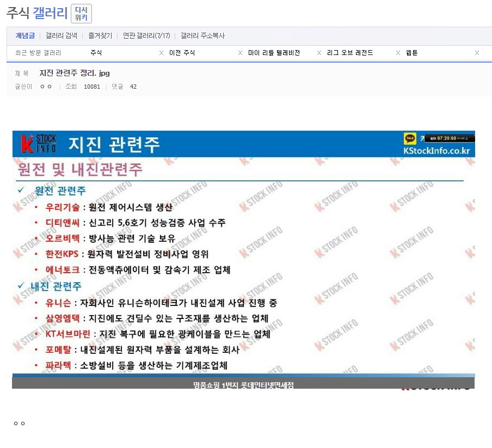Open recently visited 이전 주식 gallery
492x448 pixels.
[x=182, y=53]
